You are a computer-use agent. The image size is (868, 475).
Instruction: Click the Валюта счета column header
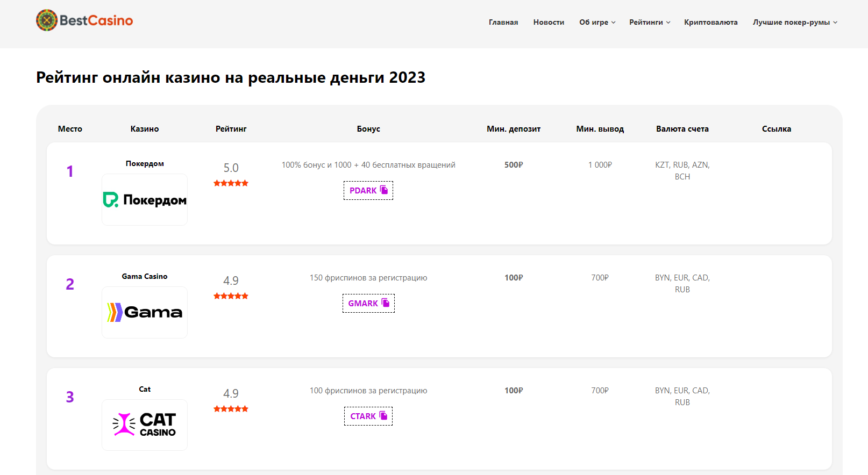coord(682,129)
